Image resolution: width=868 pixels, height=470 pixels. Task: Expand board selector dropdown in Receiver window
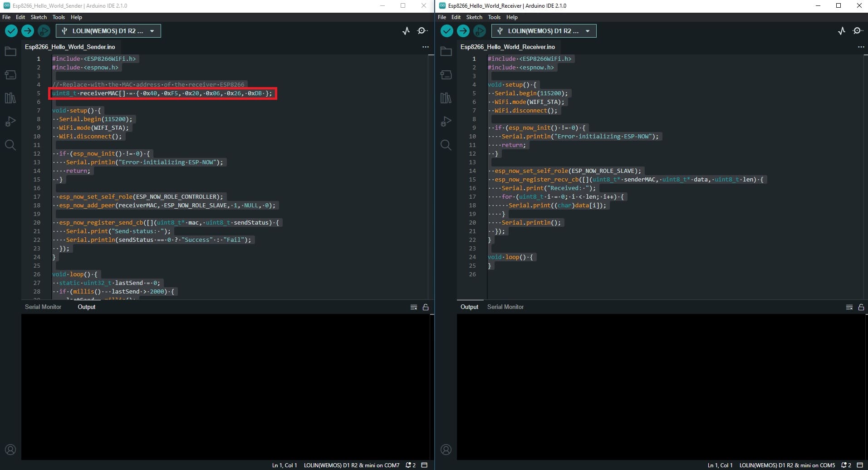(x=588, y=31)
